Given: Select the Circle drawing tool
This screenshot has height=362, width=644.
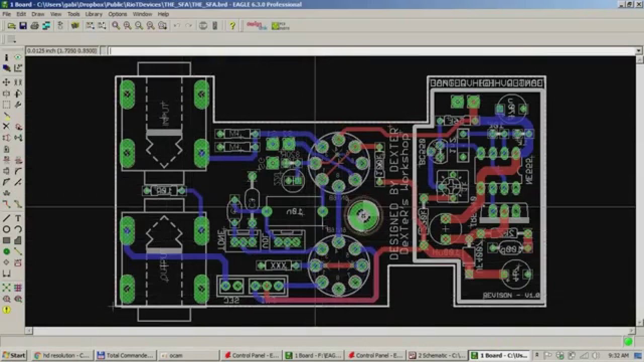Looking at the screenshot, I should tap(7, 229).
